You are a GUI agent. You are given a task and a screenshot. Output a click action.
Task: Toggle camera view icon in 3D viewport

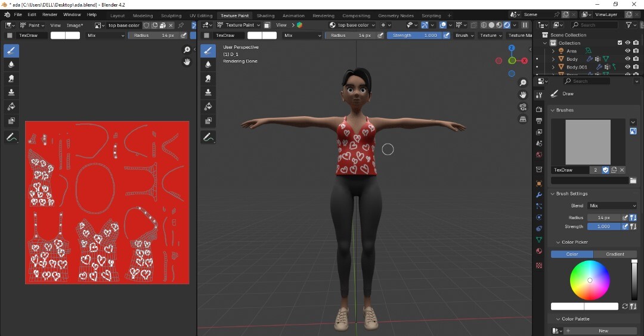pos(523,107)
